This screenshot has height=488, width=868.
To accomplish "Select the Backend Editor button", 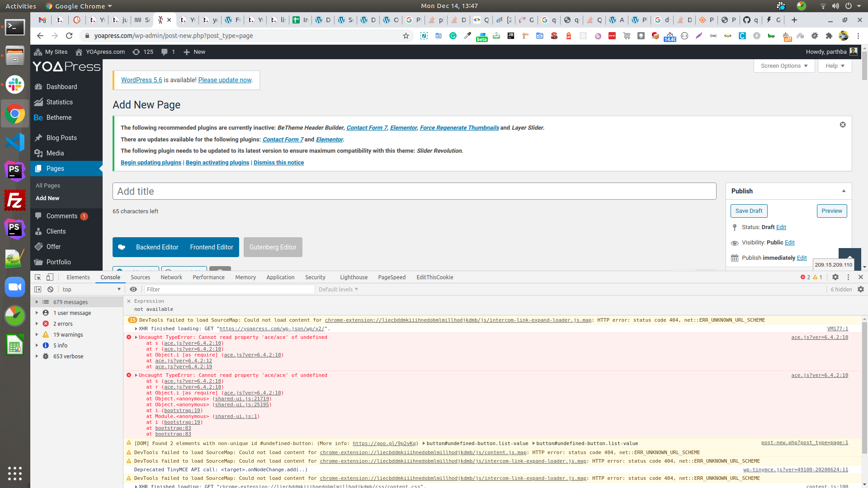I will 157,247.
